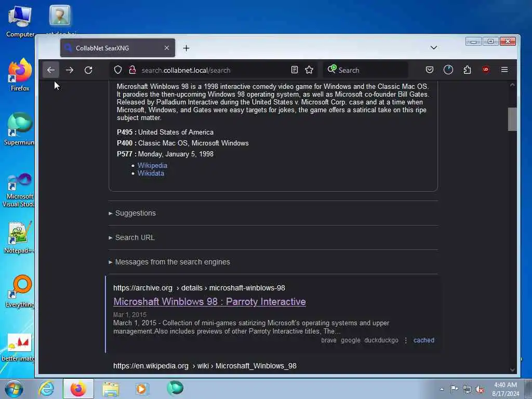Screen dimensions: 532x399
Task: Toggle reader view in the address bar
Action: [295, 70]
